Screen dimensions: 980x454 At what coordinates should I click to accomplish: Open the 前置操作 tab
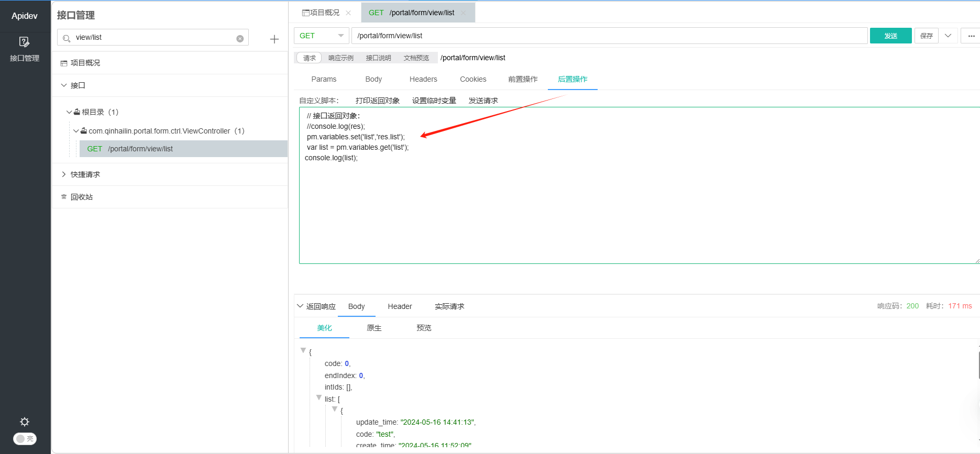pyautogui.click(x=523, y=79)
